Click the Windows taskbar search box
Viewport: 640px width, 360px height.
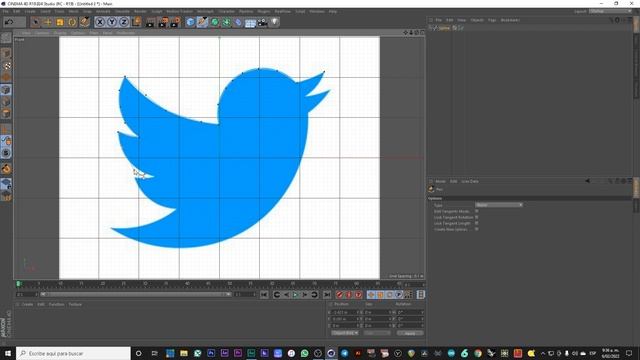pyautogui.click(x=73, y=353)
